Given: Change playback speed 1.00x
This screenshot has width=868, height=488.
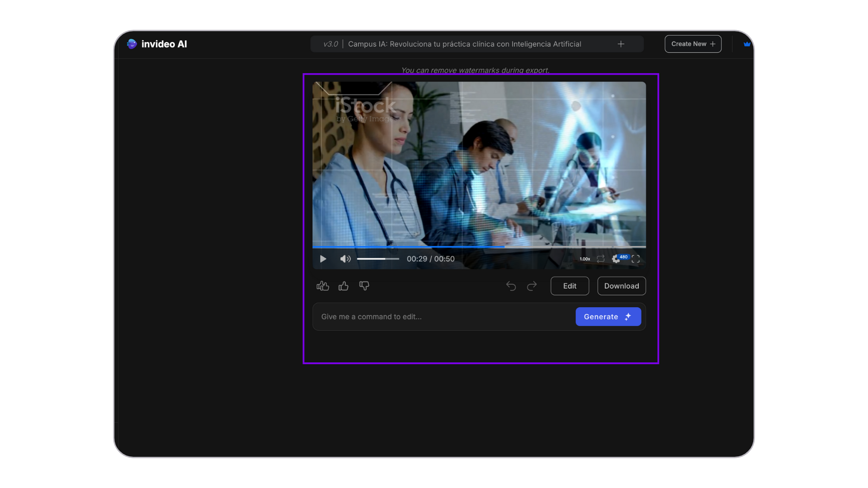Looking at the screenshot, I should pyautogui.click(x=585, y=259).
